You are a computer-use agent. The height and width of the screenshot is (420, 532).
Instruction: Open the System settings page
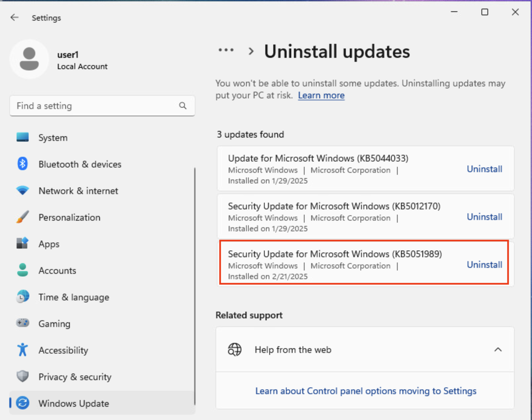pyautogui.click(x=53, y=138)
